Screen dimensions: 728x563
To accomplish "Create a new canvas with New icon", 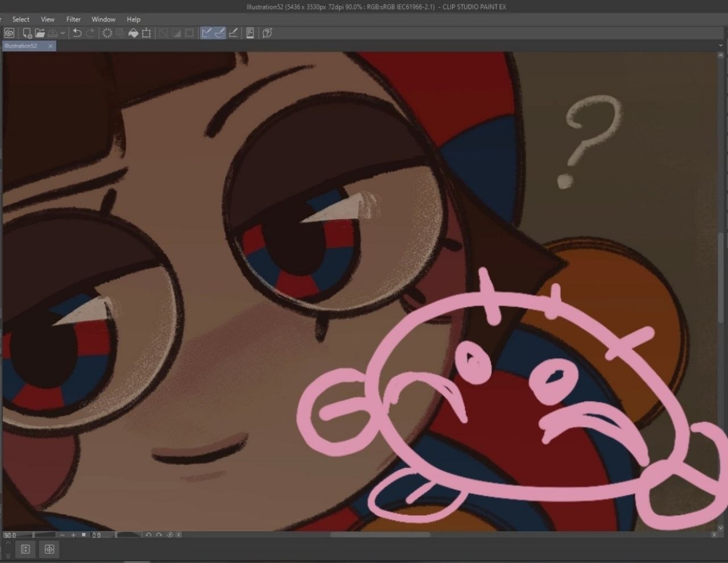I will pyautogui.click(x=27, y=33).
